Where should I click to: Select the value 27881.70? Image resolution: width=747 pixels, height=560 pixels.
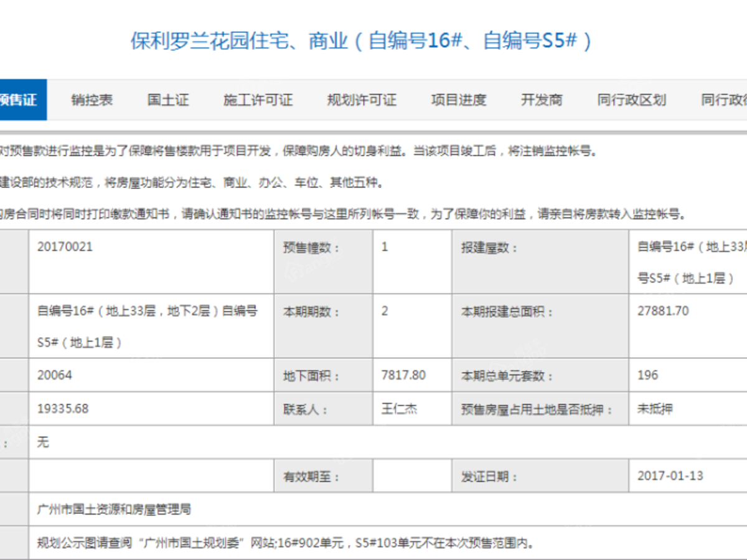click(x=664, y=311)
